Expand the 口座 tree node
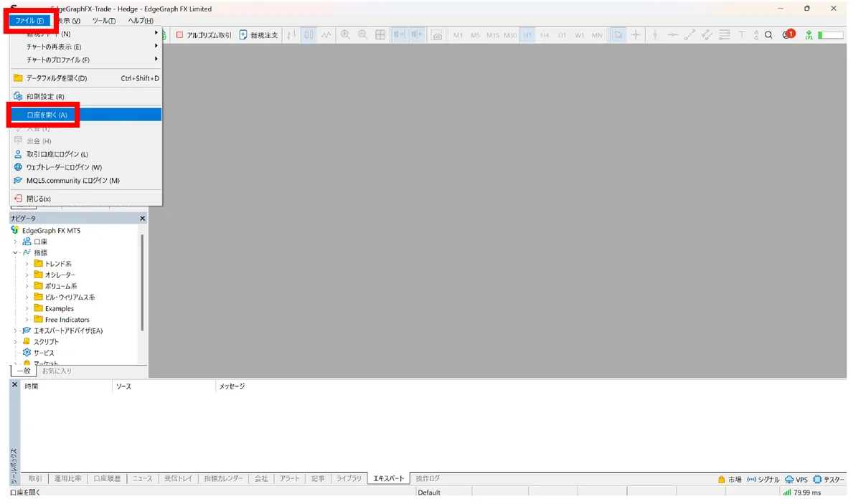This screenshot has height=504, width=861. point(15,242)
